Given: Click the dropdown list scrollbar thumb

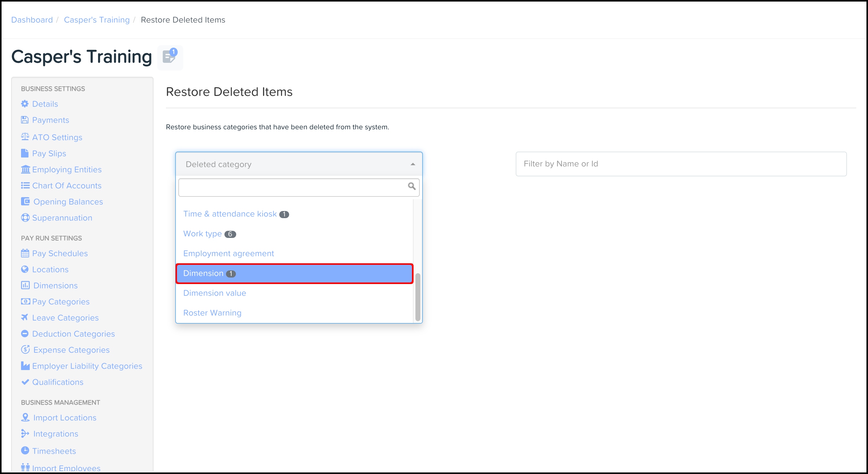Looking at the screenshot, I should pyautogui.click(x=418, y=296).
